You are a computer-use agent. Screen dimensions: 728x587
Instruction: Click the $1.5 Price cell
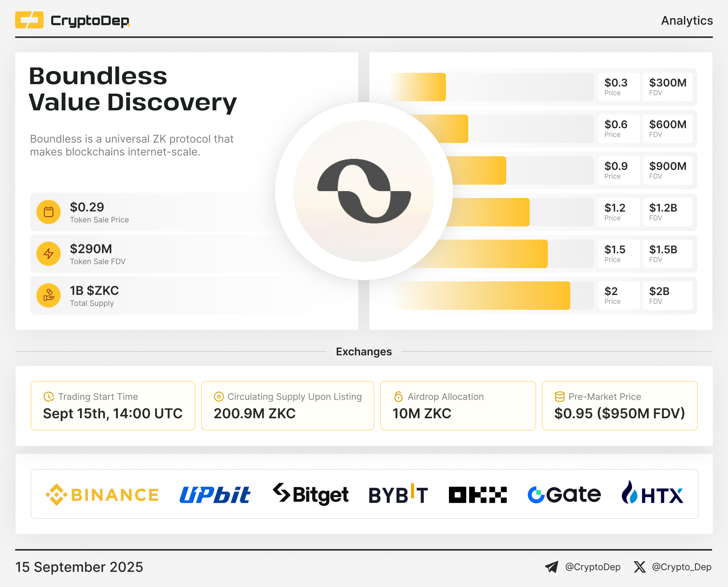point(619,254)
